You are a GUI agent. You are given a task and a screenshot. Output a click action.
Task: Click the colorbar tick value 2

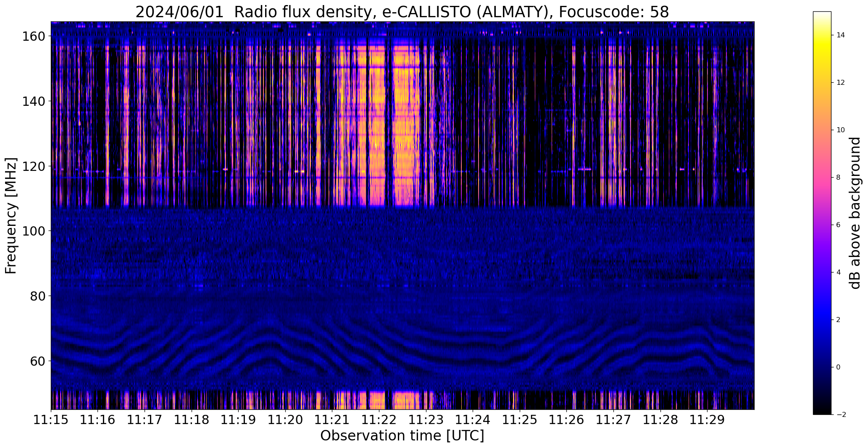(x=839, y=320)
